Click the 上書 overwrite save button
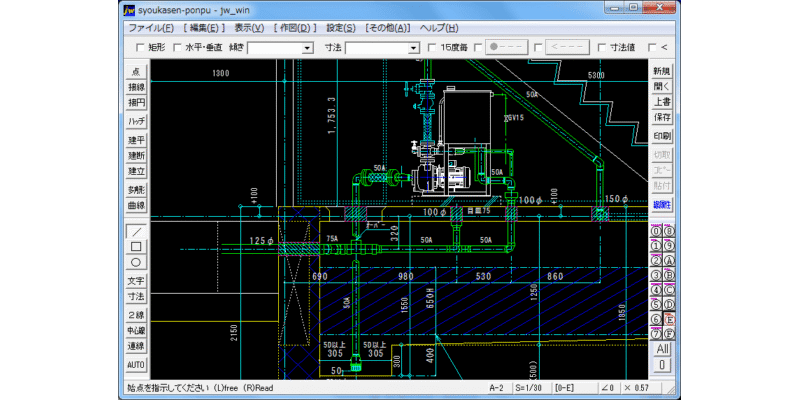The image size is (800, 400). coord(662,102)
